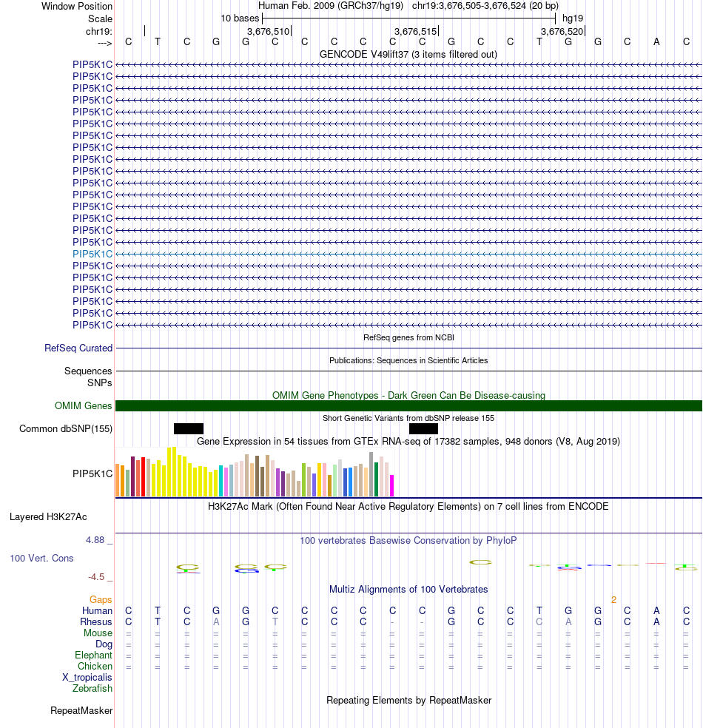Open the OMIM Genes track label
This screenshot has height=728, width=703.
pos(83,405)
